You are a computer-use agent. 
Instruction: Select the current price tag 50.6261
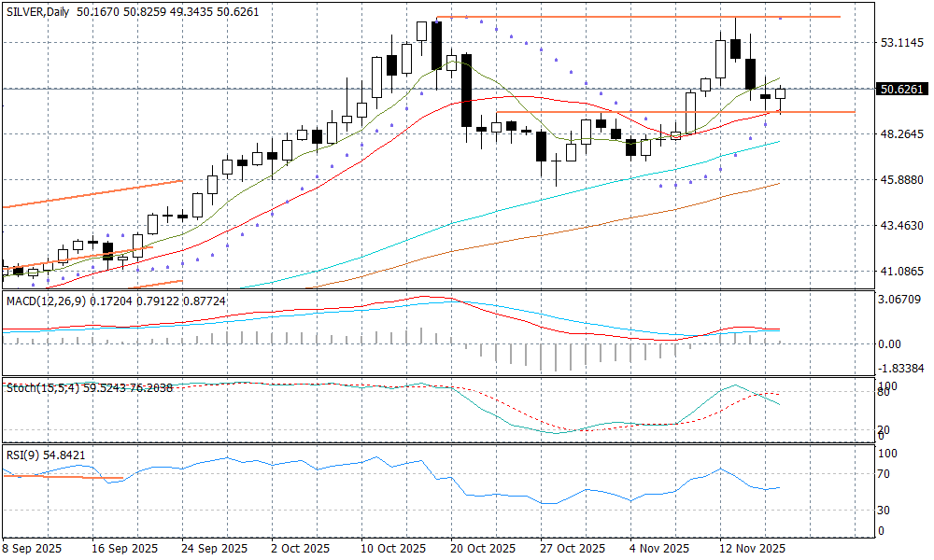coord(902,90)
